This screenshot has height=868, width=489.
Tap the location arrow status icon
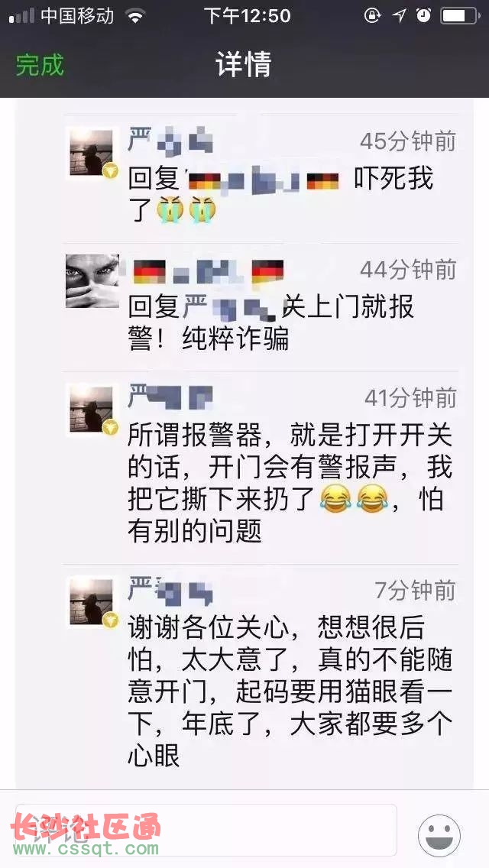click(399, 15)
